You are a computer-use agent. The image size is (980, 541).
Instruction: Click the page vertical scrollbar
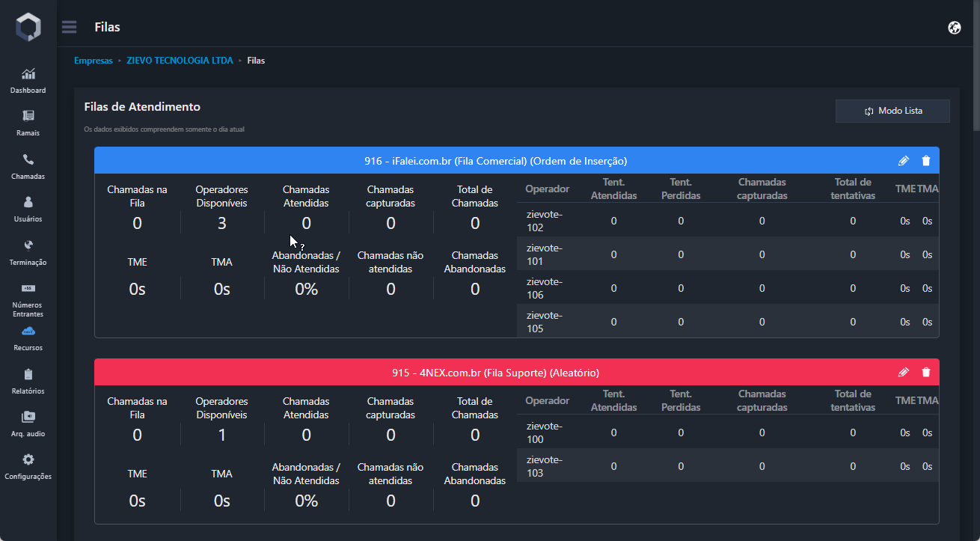pyautogui.click(x=975, y=67)
